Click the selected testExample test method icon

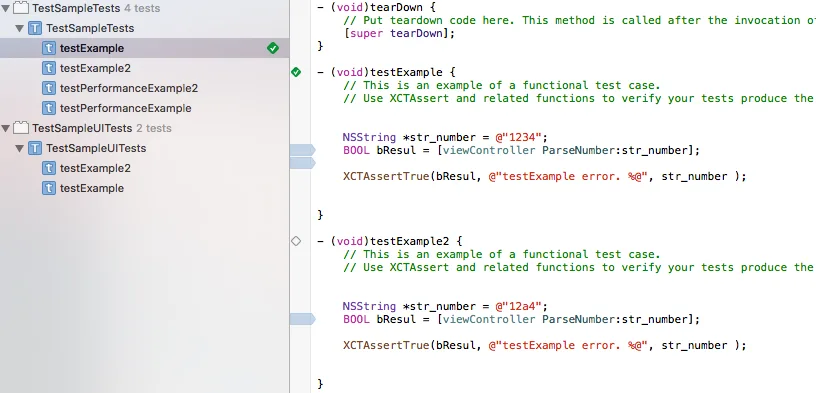(48, 48)
